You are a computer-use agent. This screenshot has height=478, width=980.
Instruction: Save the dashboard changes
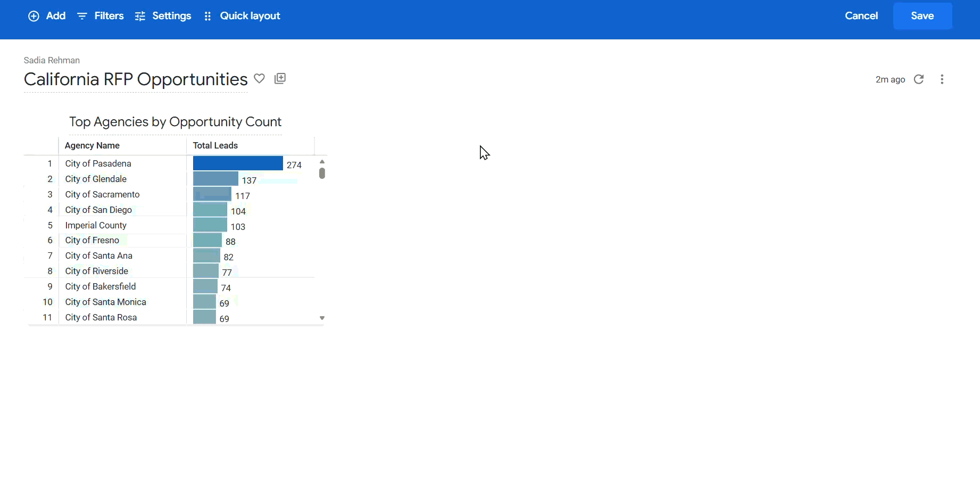tap(923, 16)
